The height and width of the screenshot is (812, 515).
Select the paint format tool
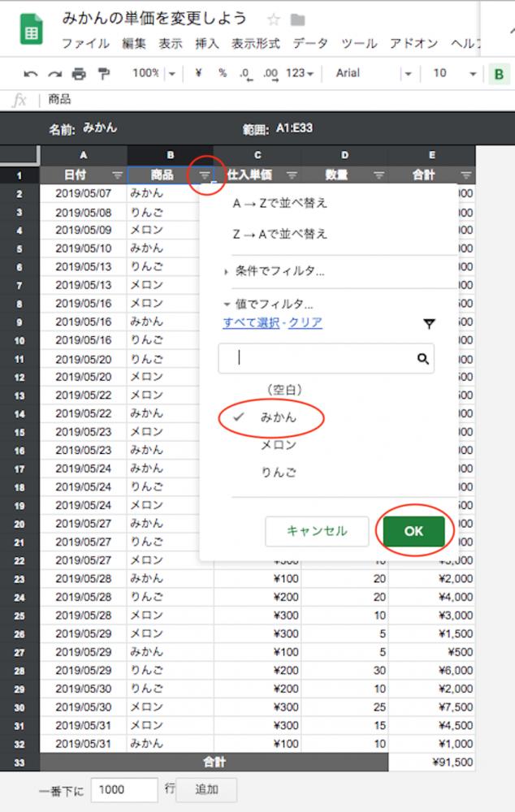click(x=103, y=74)
